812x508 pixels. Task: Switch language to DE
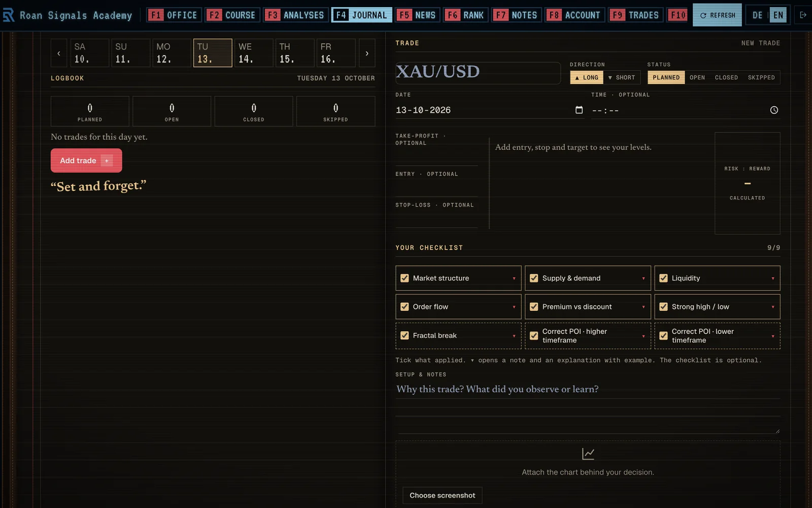[x=757, y=15]
